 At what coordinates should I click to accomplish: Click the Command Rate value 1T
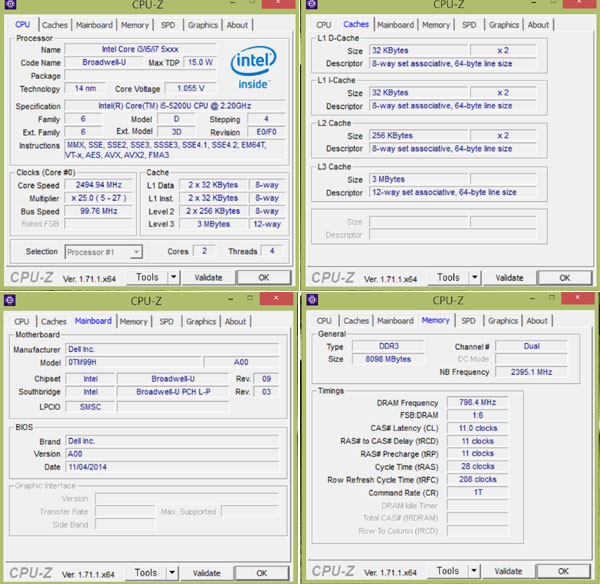[478, 492]
